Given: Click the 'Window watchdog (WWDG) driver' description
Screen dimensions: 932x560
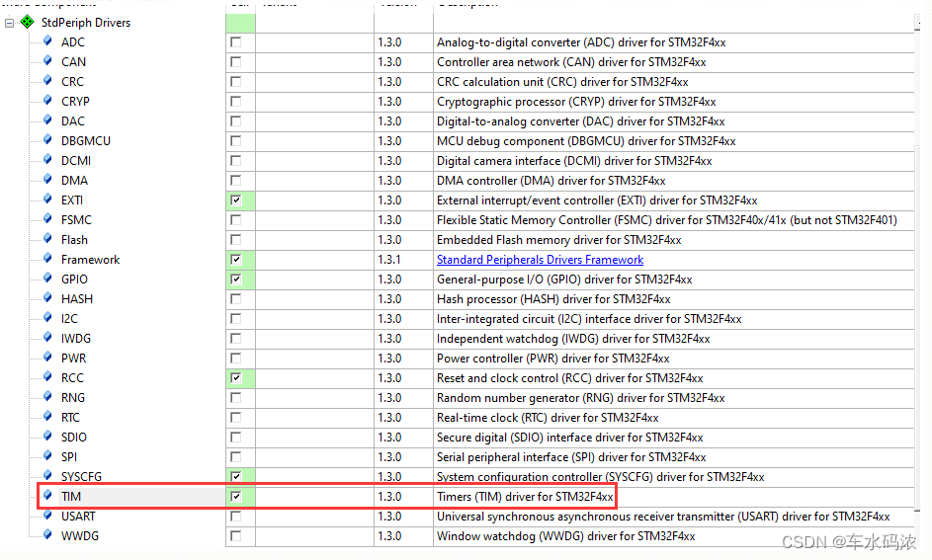Looking at the screenshot, I should 566,535.
